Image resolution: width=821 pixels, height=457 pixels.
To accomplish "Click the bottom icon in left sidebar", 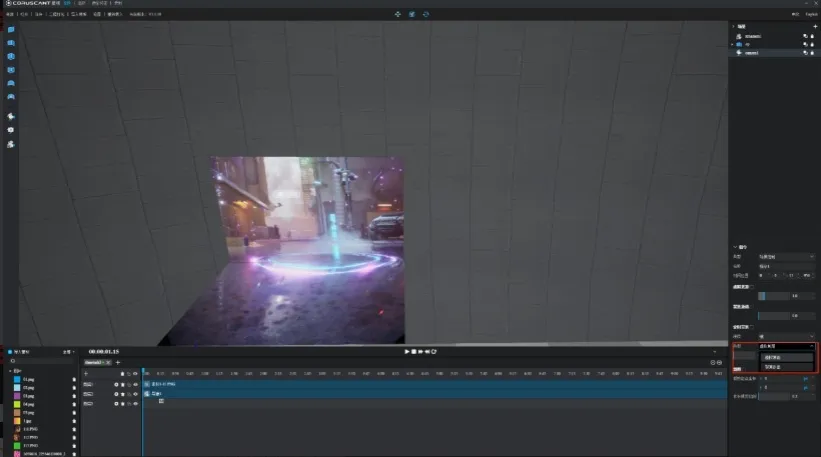I will pyautogui.click(x=11, y=144).
